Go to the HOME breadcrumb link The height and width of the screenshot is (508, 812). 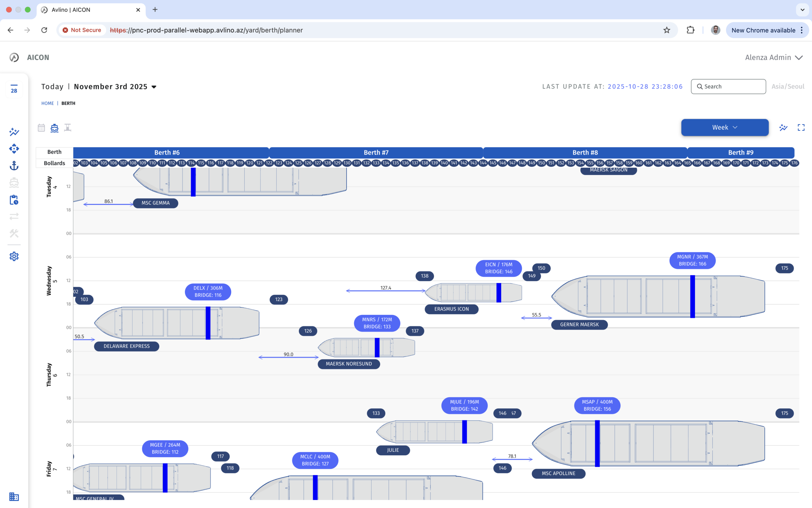tap(47, 104)
